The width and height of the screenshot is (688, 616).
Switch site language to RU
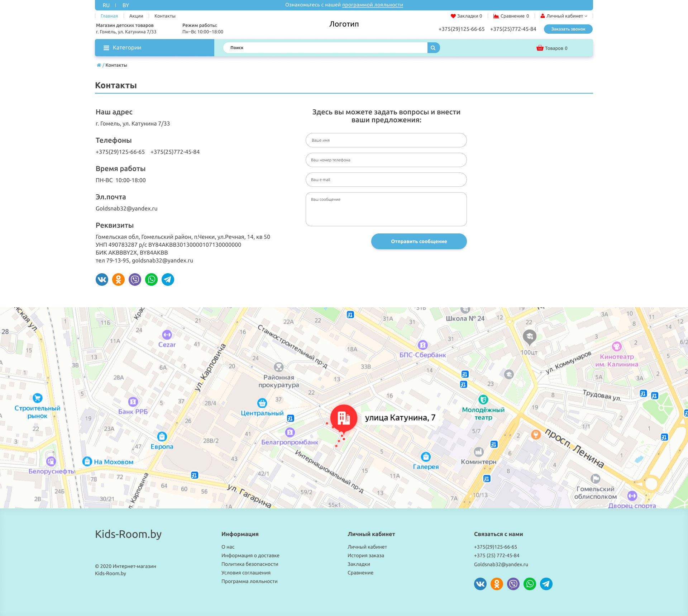(106, 5)
